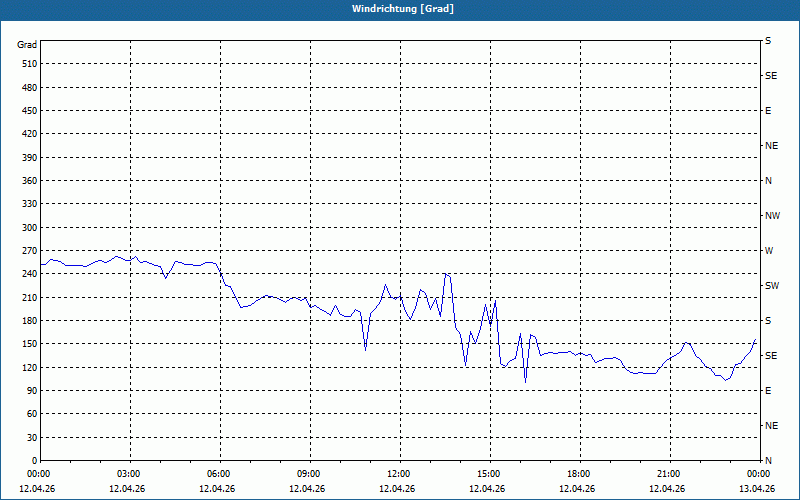Click the 15:00 time label

(491, 474)
